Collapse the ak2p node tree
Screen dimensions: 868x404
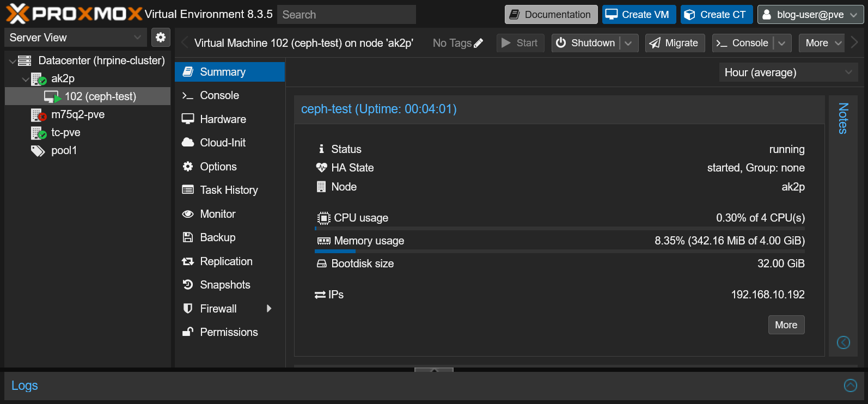26,79
